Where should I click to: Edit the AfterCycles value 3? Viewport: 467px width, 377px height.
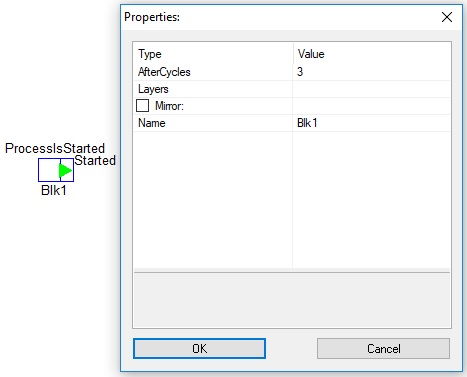click(371, 72)
